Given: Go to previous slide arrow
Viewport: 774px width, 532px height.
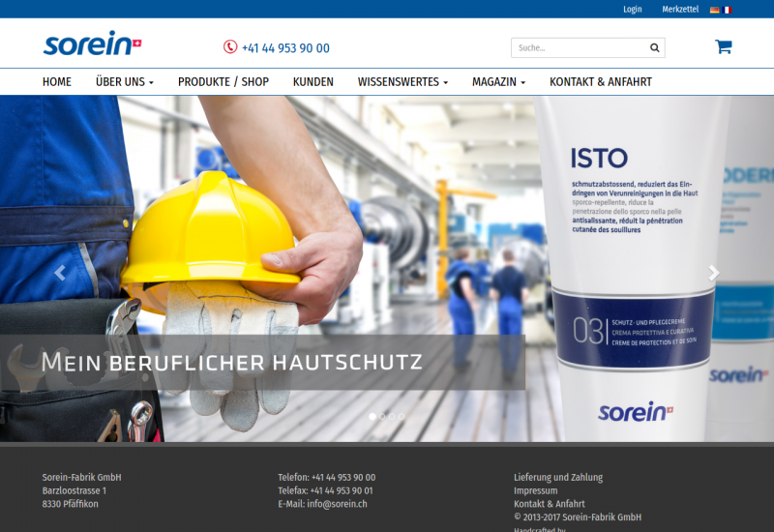Looking at the screenshot, I should [60, 273].
